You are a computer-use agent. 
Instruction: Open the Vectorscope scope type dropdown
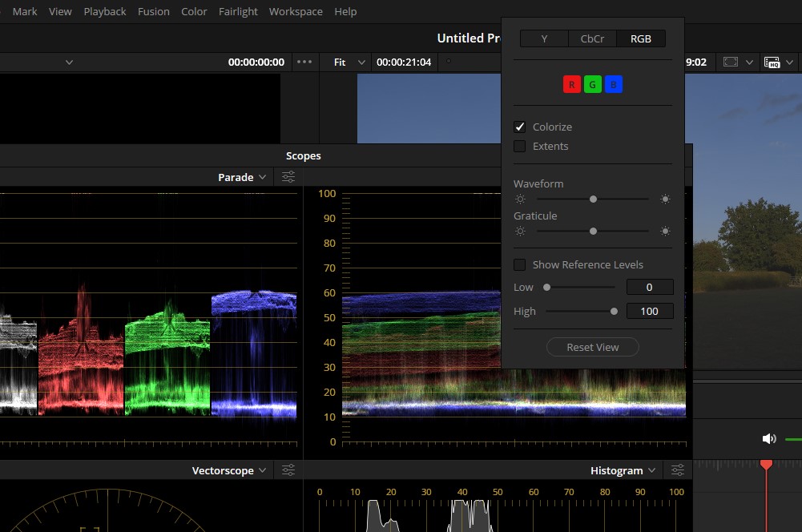click(228, 470)
